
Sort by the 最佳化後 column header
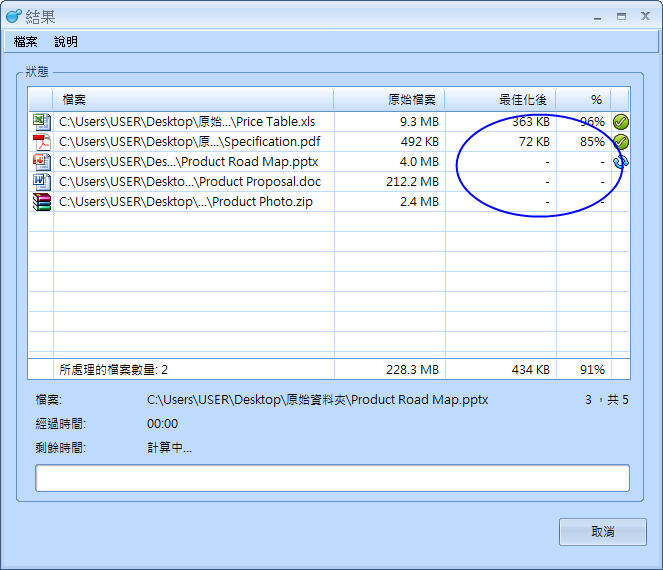500,99
